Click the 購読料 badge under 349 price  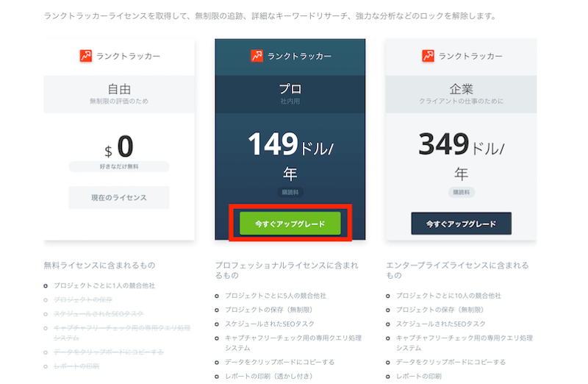click(462, 192)
